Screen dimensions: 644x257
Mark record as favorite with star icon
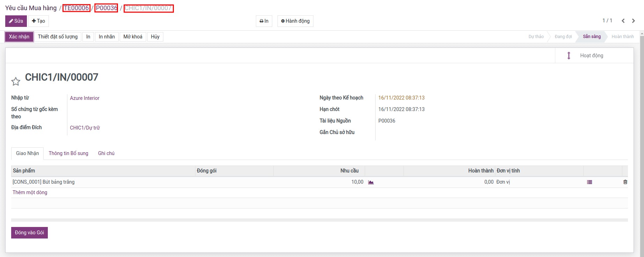(16, 82)
